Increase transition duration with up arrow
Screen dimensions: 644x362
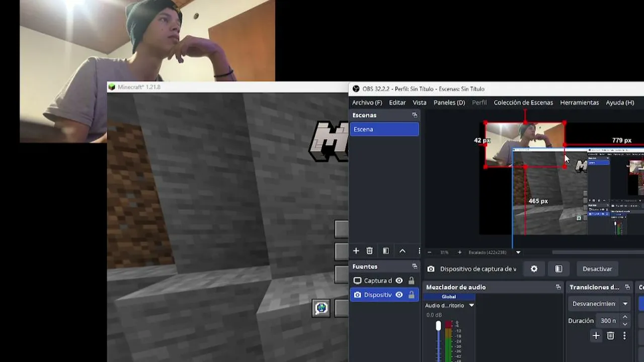point(625,317)
